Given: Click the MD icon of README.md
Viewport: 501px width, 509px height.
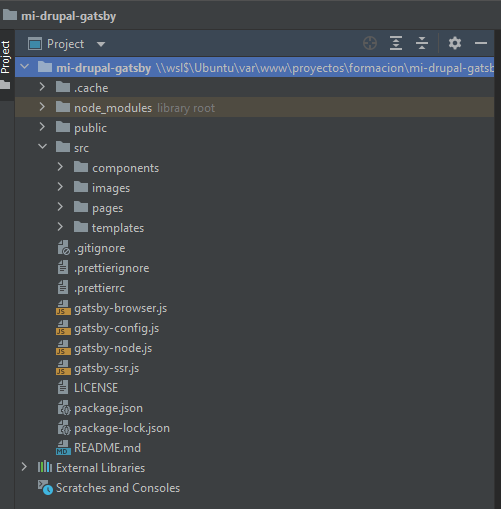Looking at the screenshot, I should click(63, 448).
